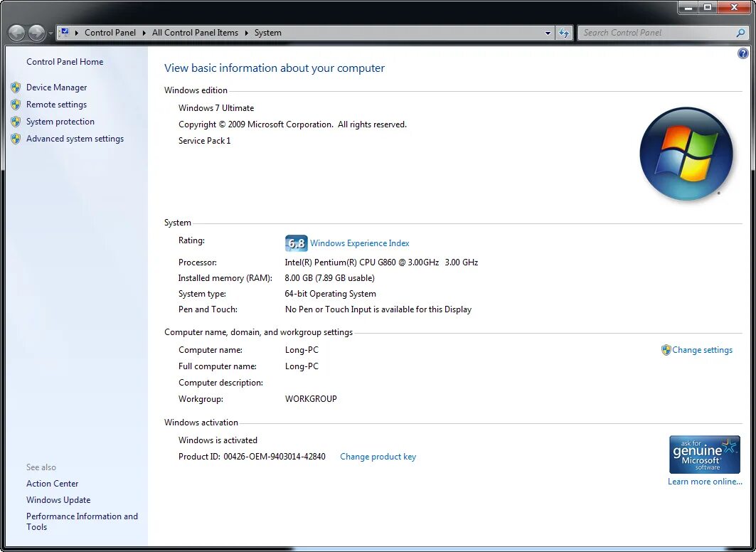Expand the arrow after Control Panel breadcrumb
This screenshot has height=552, width=756.
pos(144,33)
